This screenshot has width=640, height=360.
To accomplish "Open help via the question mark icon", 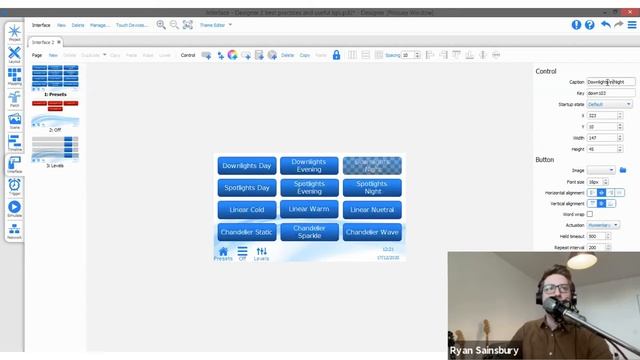I will 590,25.
